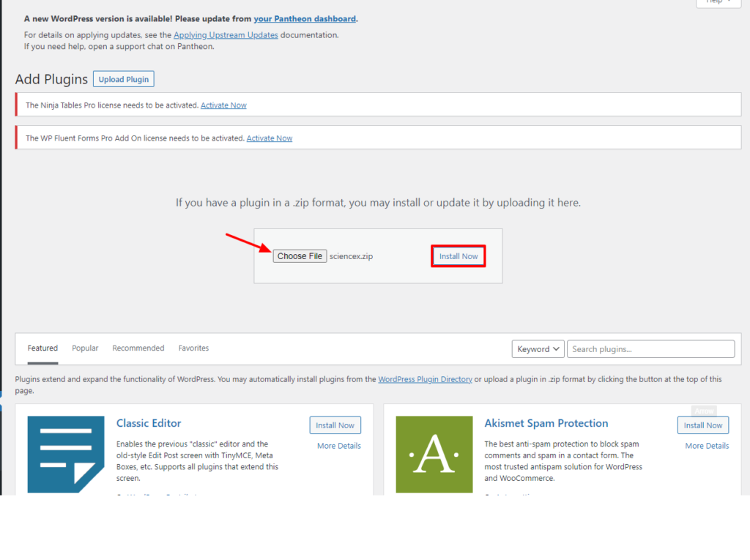Open the Keyword search filter dropdown
Screen dimensions: 750x560
[x=538, y=348]
